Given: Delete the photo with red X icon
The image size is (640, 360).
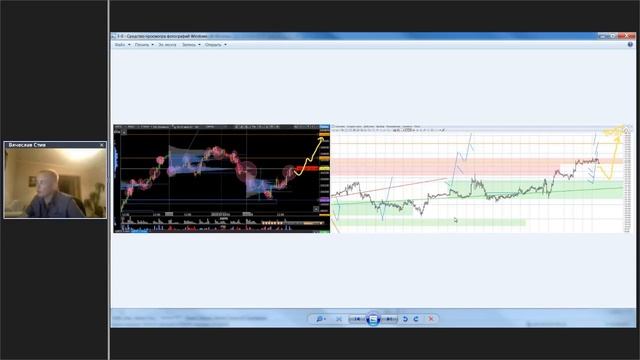Looking at the screenshot, I should coord(431,319).
